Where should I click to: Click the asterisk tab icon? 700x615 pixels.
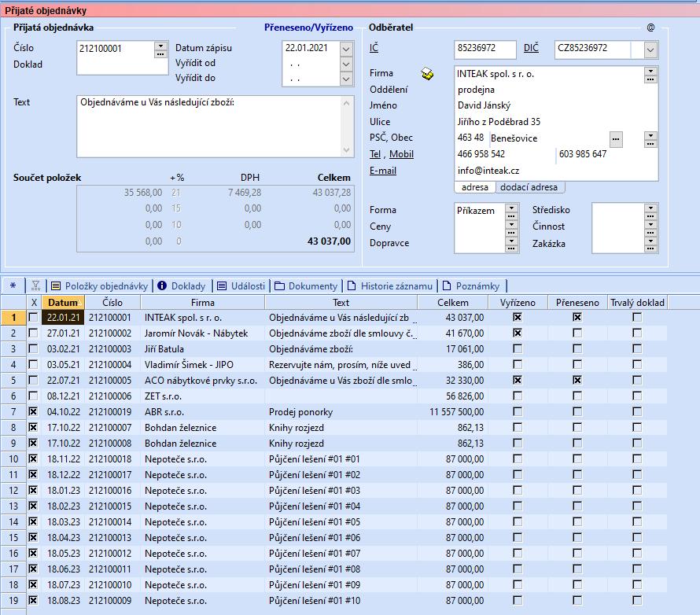click(x=13, y=285)
